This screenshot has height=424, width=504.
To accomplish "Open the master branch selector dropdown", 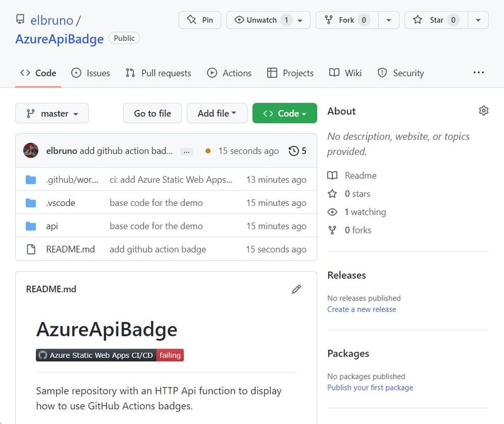I will 52,113.
